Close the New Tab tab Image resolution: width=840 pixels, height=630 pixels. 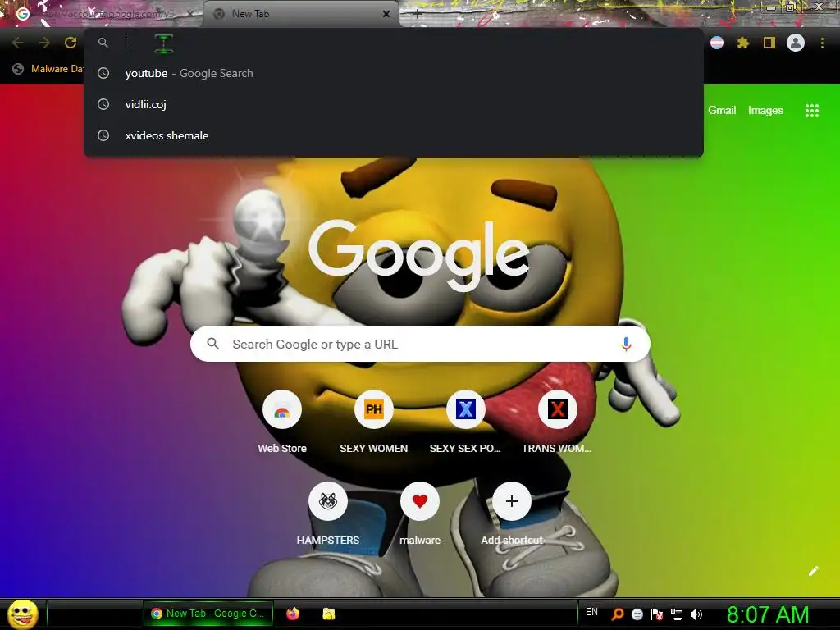tap(386, 14)
